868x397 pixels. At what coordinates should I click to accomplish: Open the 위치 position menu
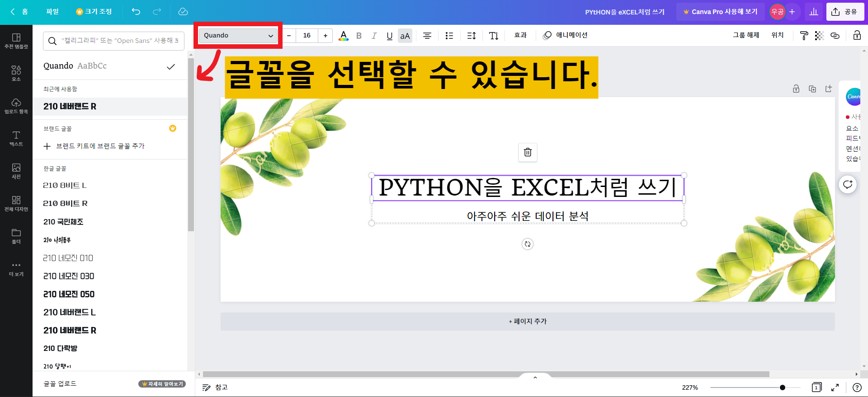(778, 35)
